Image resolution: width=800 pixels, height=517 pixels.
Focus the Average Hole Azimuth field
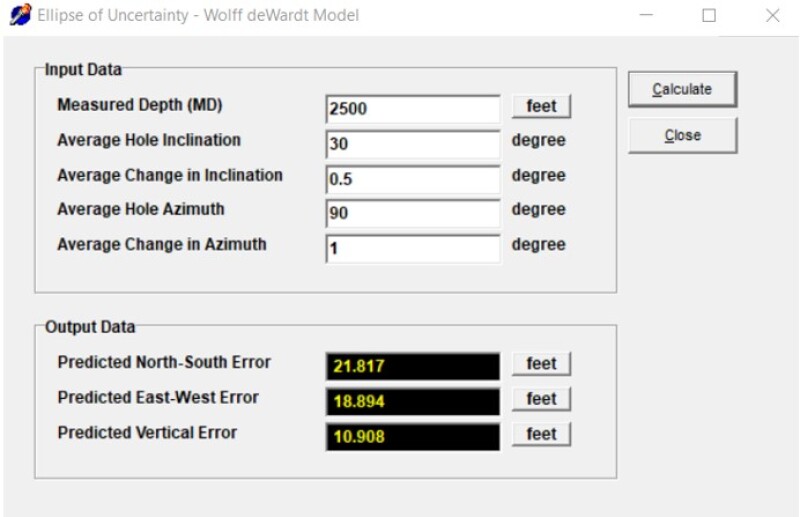pos(412,213)
